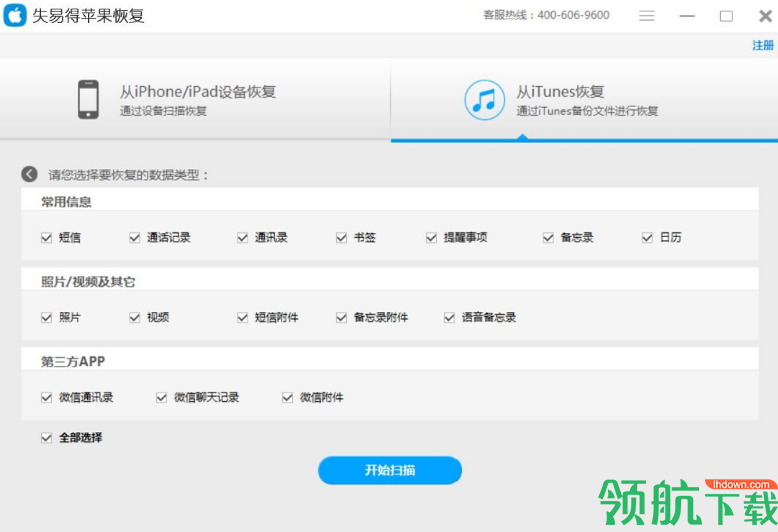Uncheck the 书签 checkbox
The width and height of the screenshot is (778, 532).
[x=341, y=238]
